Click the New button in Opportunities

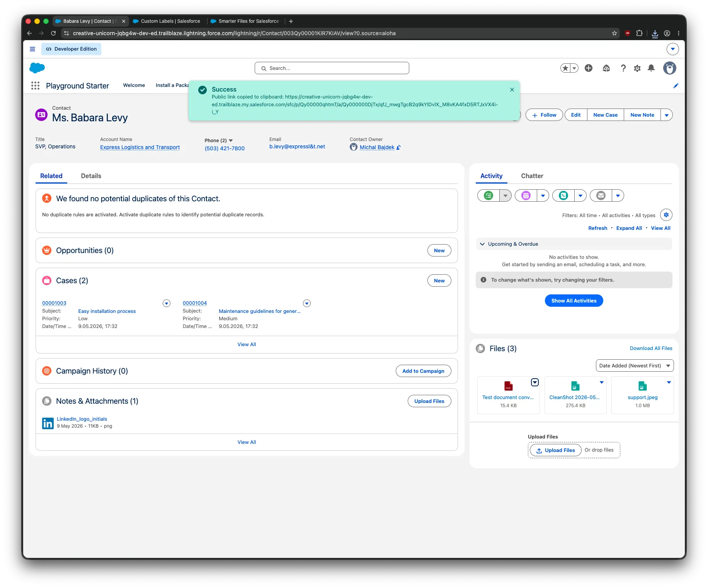(439, 250)
